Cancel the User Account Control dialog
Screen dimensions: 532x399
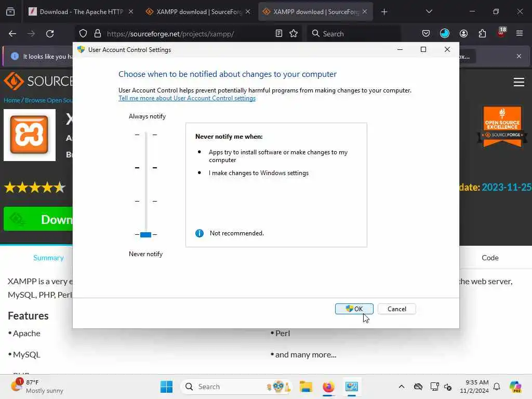pyautogui.click(x=396, y=309)
